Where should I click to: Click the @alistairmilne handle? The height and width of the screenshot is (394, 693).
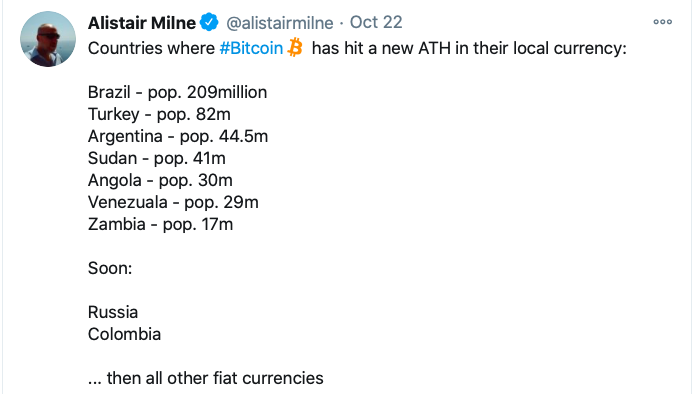pos(280,23)
